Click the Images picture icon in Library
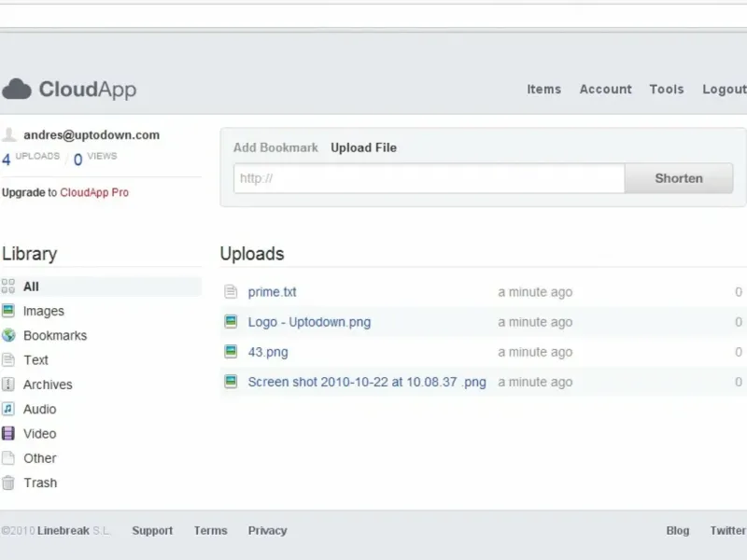The image size is (747, 560). pyautogui.click(x=8, y=311)
